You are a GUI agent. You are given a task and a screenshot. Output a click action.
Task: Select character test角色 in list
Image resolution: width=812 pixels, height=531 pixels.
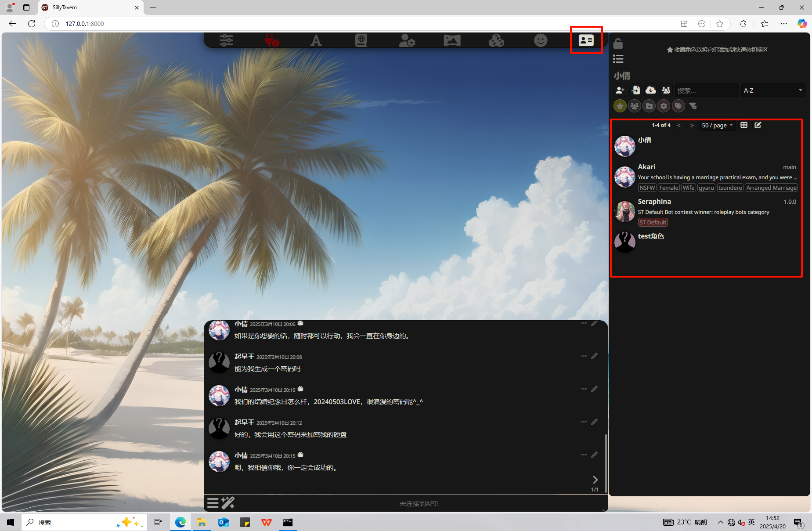point(706,242)
